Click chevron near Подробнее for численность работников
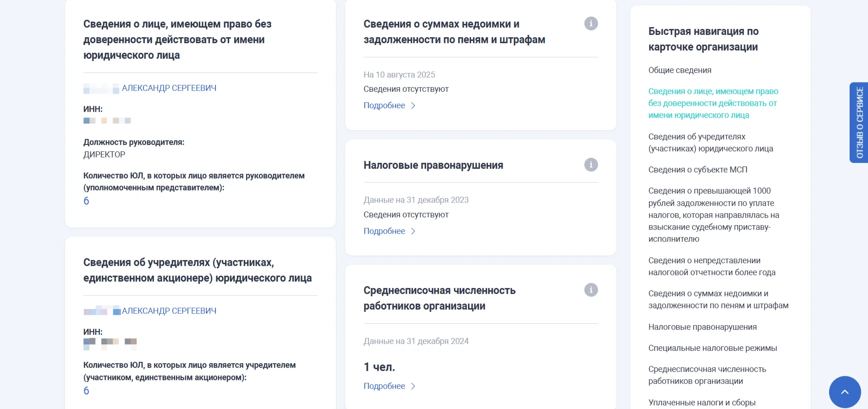Image resolution: width=868 pixels, height=409 pixels. tap(413, 386)
